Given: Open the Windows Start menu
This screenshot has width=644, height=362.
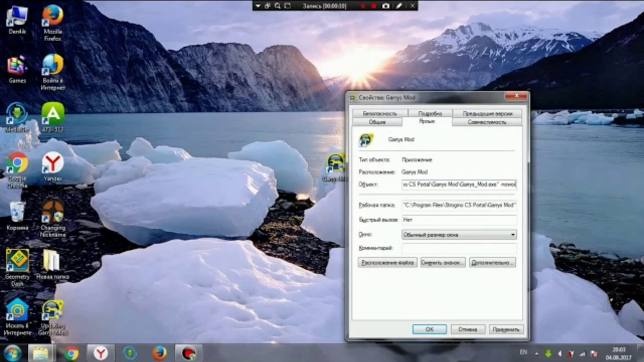Looking at the screenshot, I should pos(13,353).
